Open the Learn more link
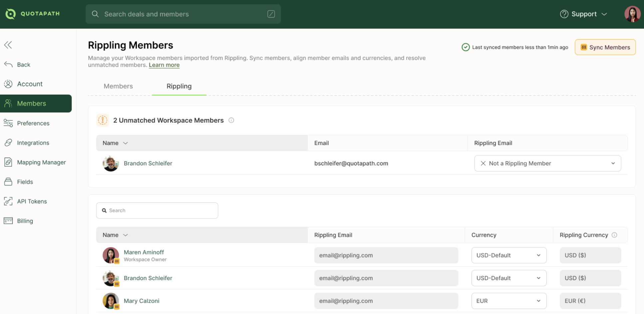Image resolution: width=644 pixels, height=314 pixels. [164, 65]
